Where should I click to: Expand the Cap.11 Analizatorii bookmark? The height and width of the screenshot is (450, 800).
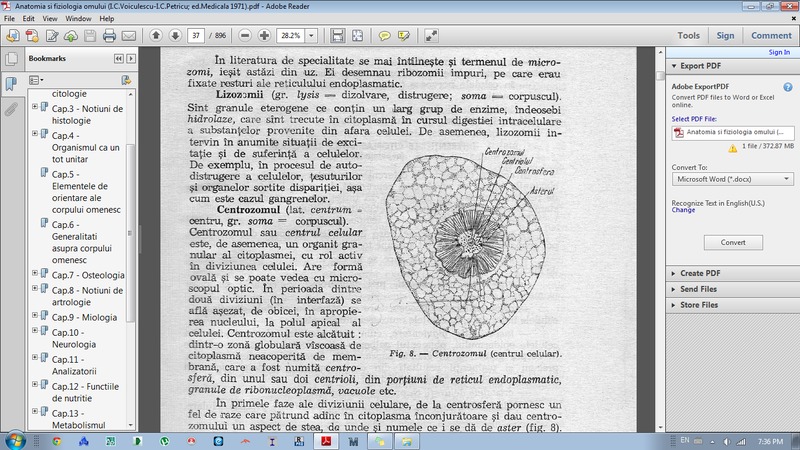(35, 358)
